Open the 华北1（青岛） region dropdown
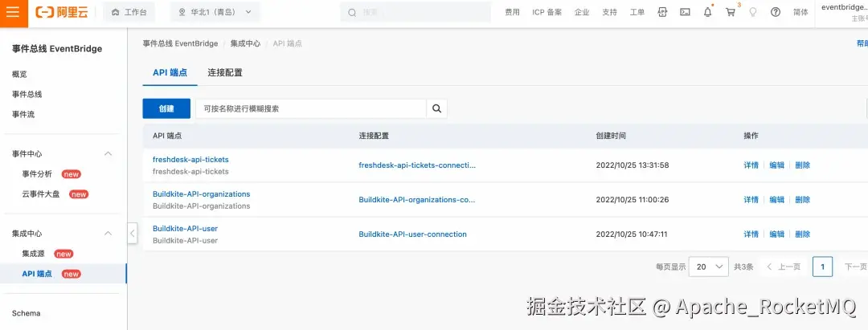 point(215,12)
